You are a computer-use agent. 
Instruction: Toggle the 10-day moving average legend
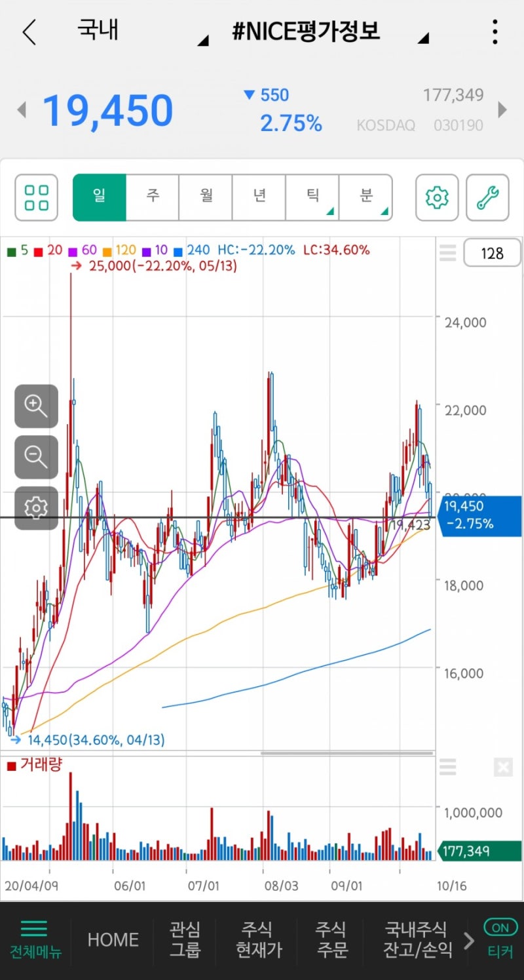pos(155,250)
